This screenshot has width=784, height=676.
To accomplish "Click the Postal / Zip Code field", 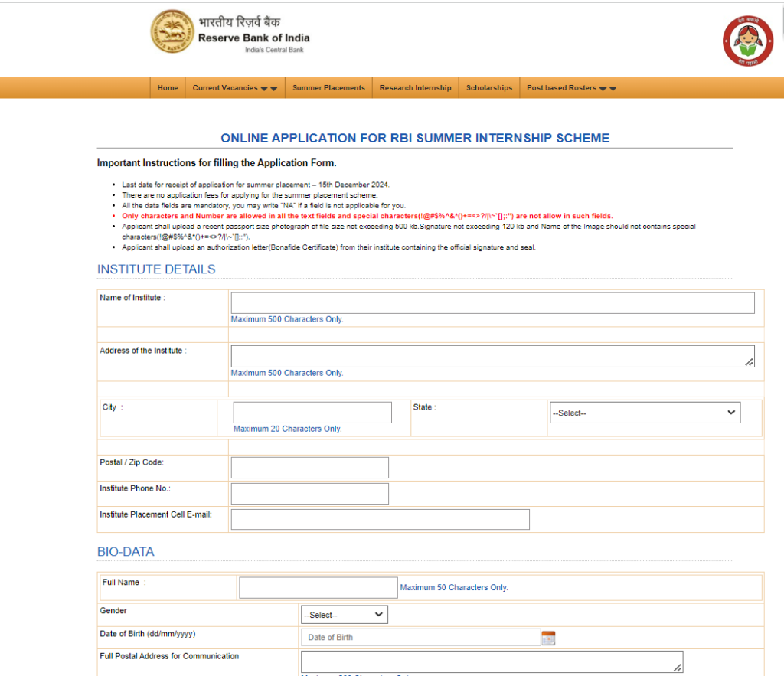I will 309,468.
